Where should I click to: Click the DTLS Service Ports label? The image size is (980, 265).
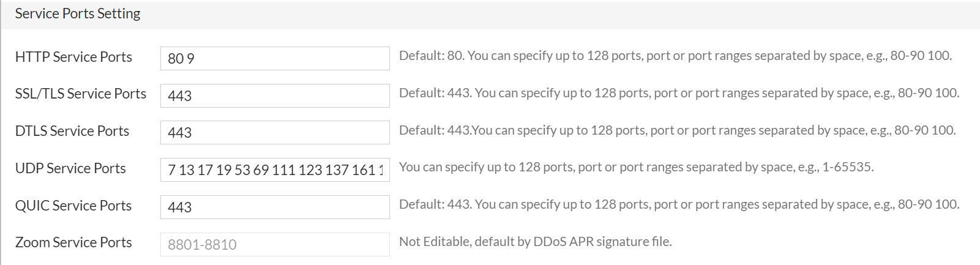[x=72, y=131]
